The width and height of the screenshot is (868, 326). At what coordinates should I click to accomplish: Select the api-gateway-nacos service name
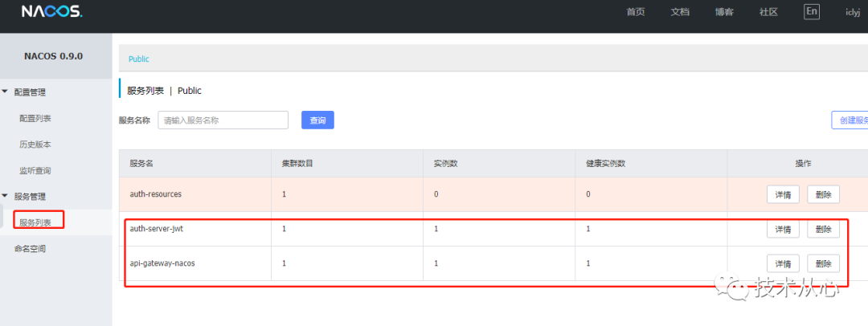click(x=162, y=263)
